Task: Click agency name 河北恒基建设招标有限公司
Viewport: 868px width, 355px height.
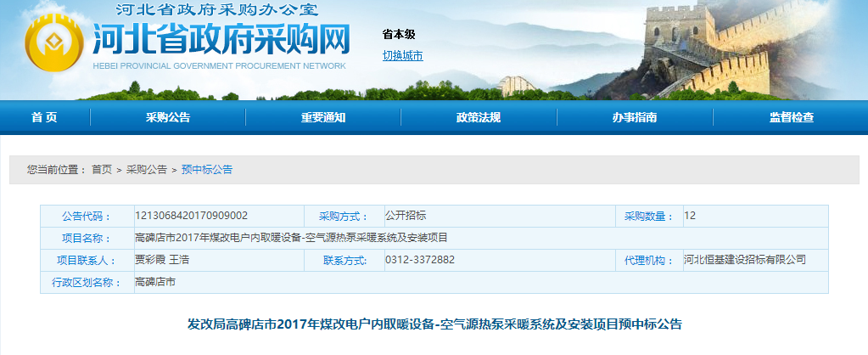Action: click(744, 260)
